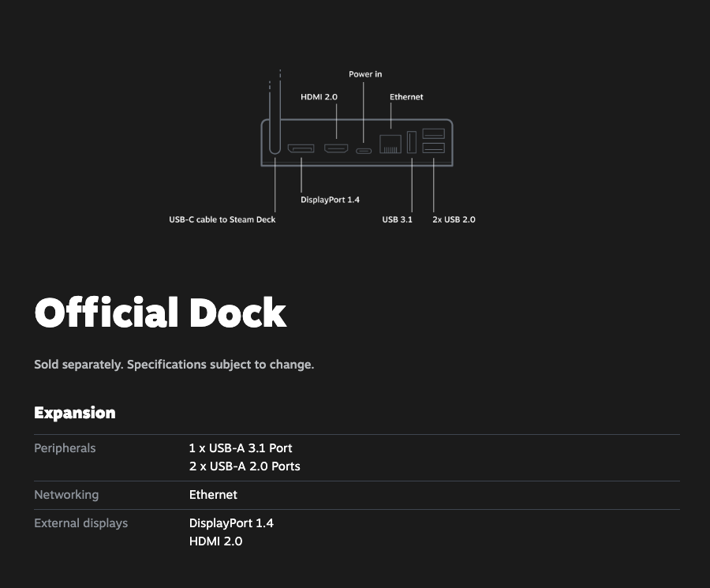This screenshot has width=710, height=588.
Task: Click the "Official Dock" heading
Action: coord(160,313)
